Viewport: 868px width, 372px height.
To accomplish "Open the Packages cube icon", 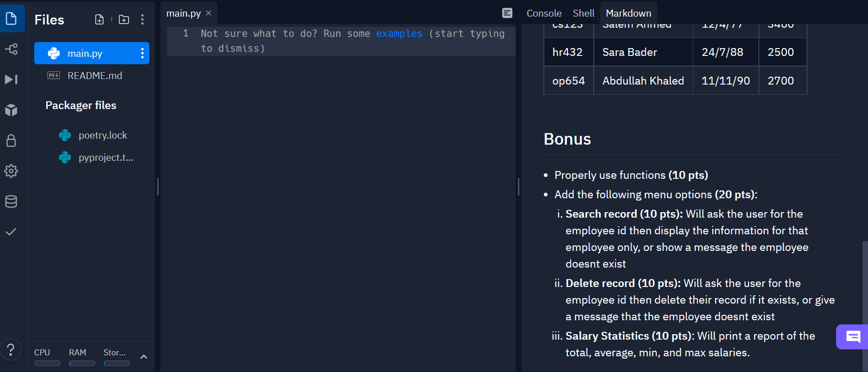I will pyautogui.click(x=12, y=110).
